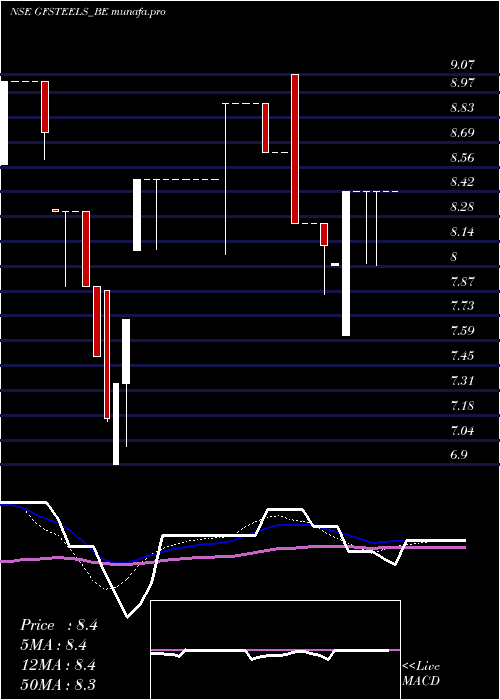
Task: Select the '<<Live MACD' label
Action: [x=421, y=674]
